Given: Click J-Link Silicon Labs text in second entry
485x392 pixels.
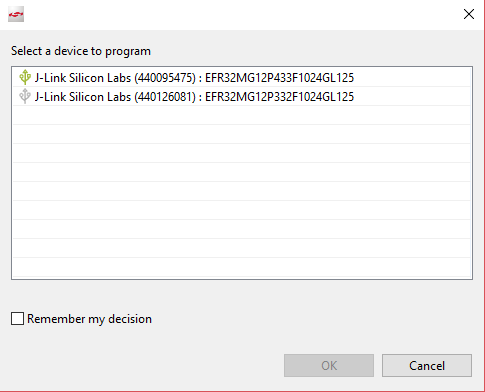Looking at the screenshot, I should tap(83, 97).
